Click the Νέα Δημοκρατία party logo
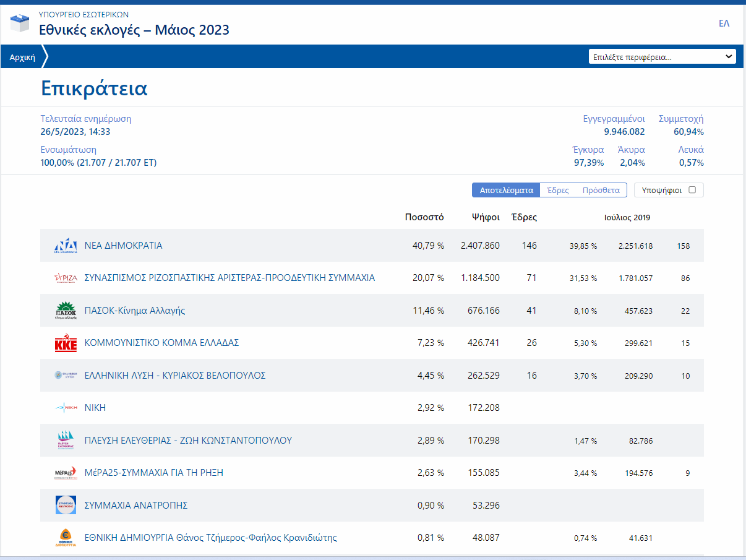Screen dimensions: 746x560 pyautogui.click(x=66, y=246)
